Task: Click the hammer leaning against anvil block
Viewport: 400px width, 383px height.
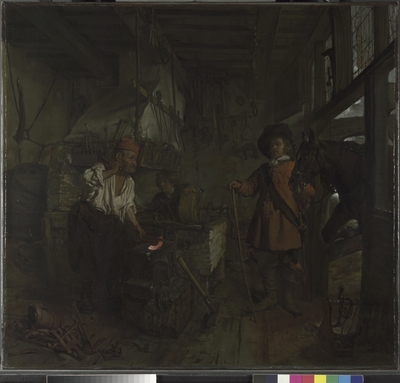Action: click(x=198, y=285)
